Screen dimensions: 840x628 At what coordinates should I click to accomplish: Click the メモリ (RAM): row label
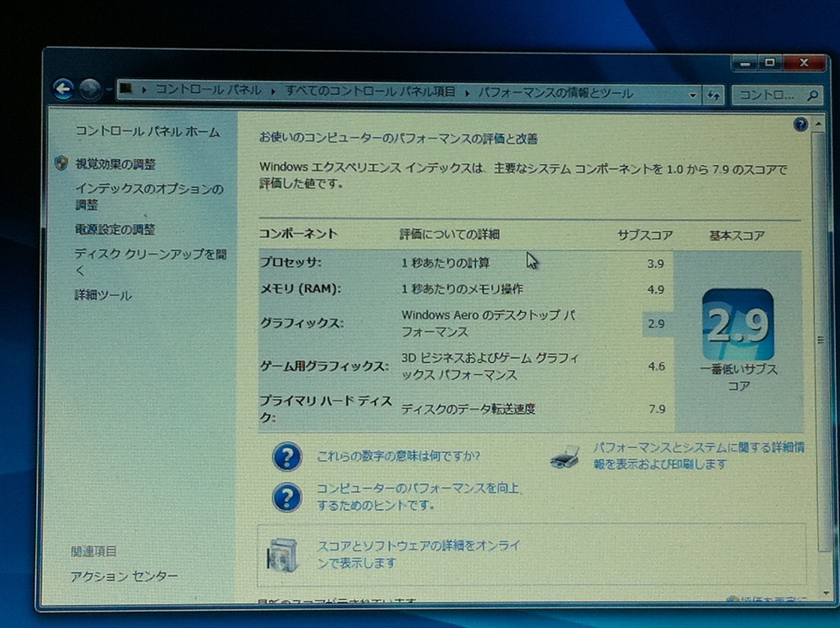point(300,288)
